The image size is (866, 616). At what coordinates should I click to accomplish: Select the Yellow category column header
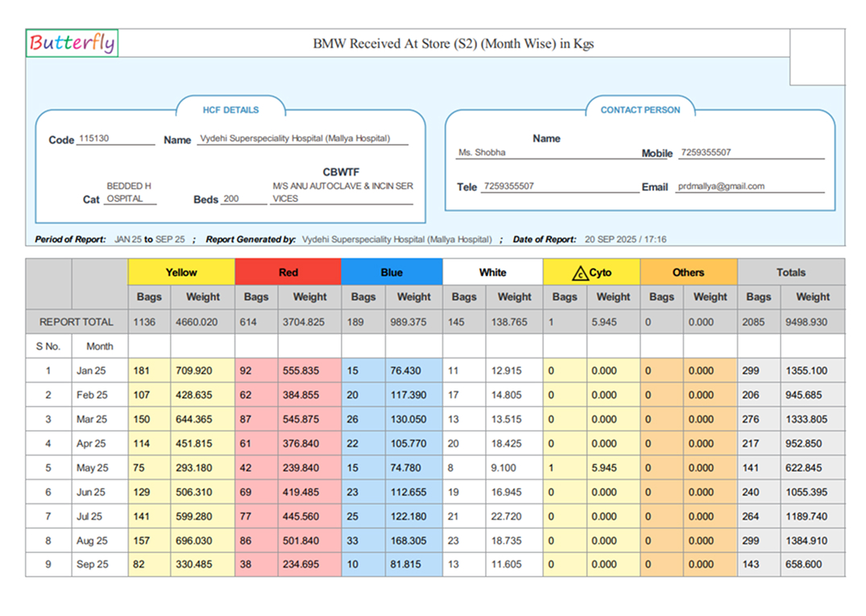tap(180, 272)
